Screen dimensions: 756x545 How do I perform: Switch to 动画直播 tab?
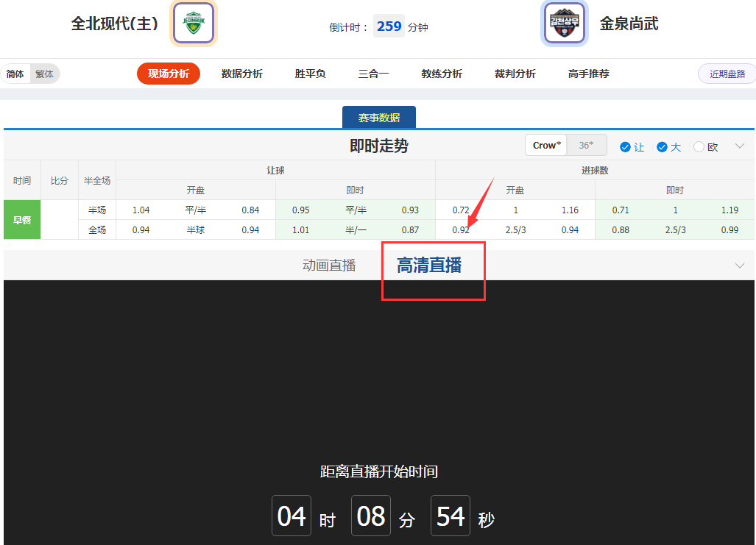click(329, 266)
